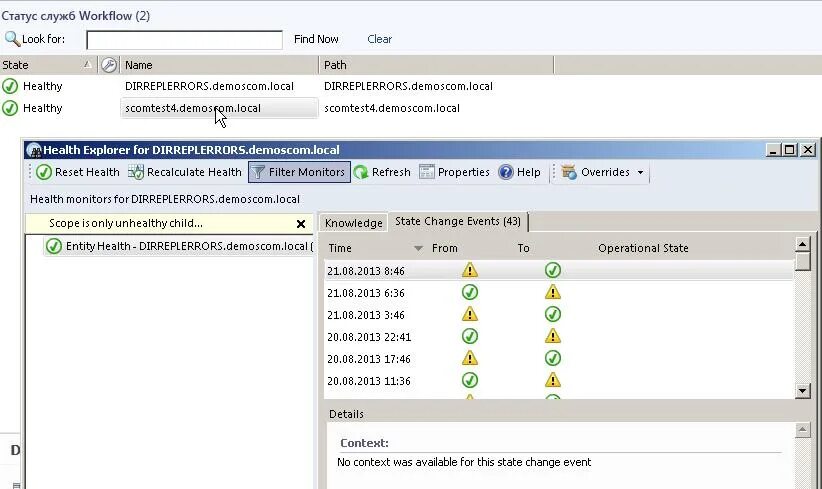
Task: Click events list scrollbar down arrow
Action: 803,390
